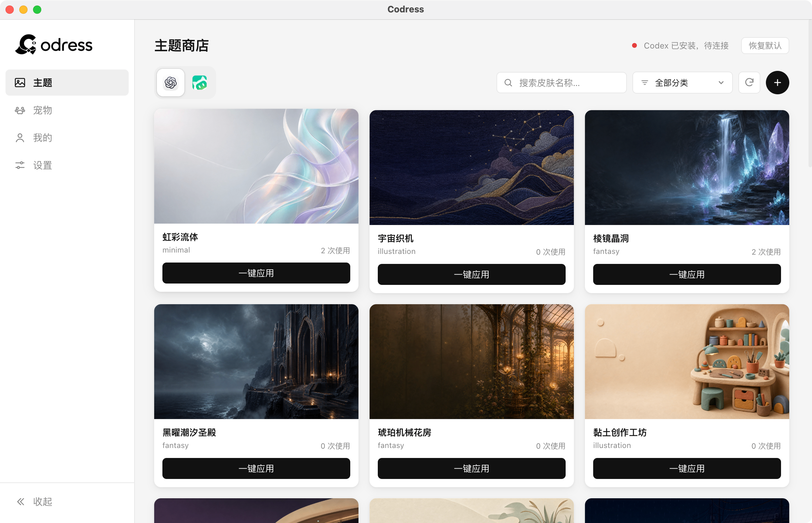
Task: Click the 宇宙织机 theme title
Action: coord(396,238)
